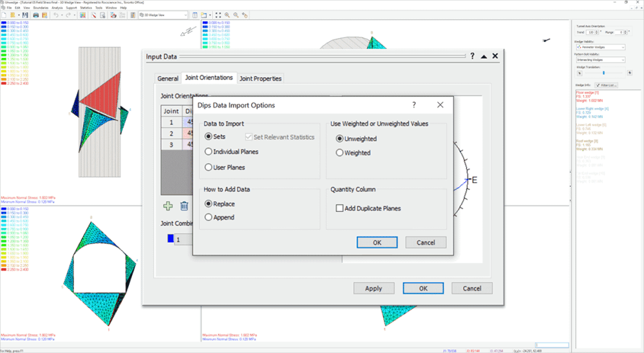Choose the Weighted radio option
The width and height of the screenshot is (644, 353).
(340, 153)
